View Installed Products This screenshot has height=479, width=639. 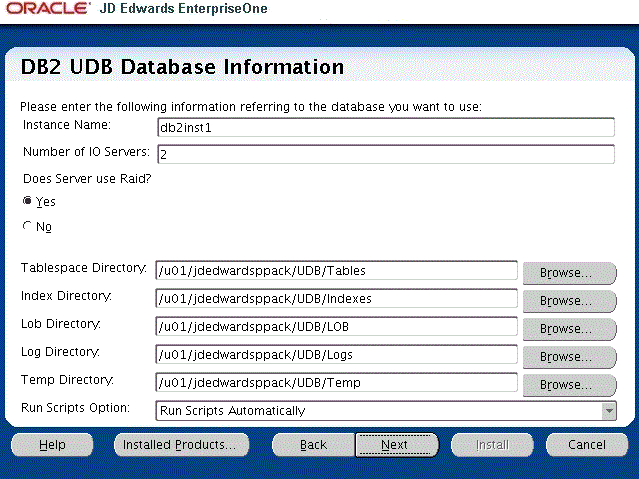pyautogui.click(x=182, y=445)
